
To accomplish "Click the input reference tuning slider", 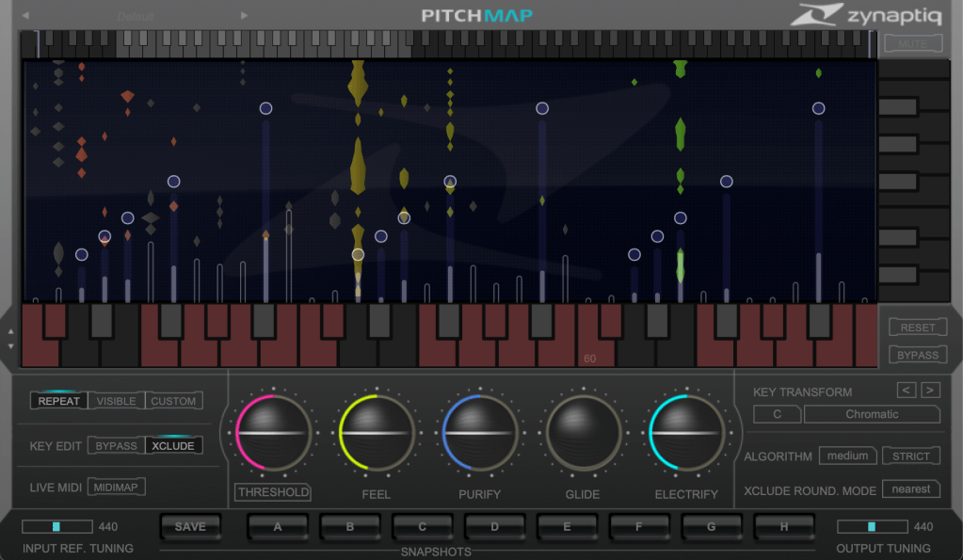I will point(57,527).
